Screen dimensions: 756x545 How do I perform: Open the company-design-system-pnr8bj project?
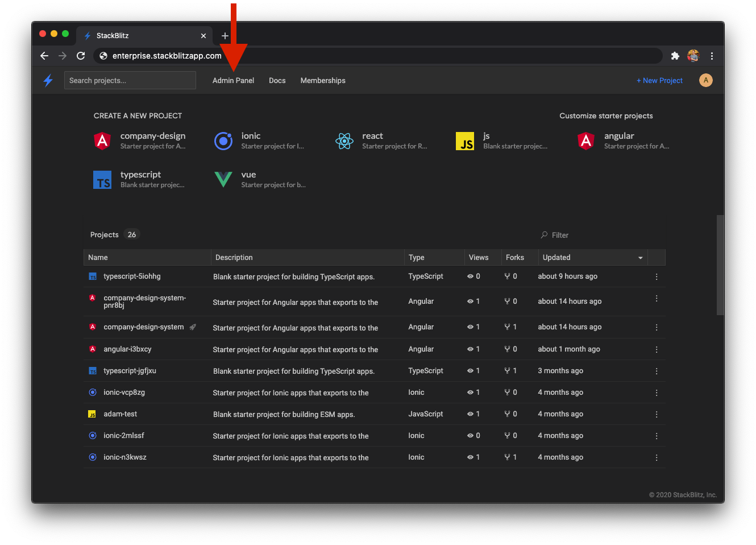144,302
